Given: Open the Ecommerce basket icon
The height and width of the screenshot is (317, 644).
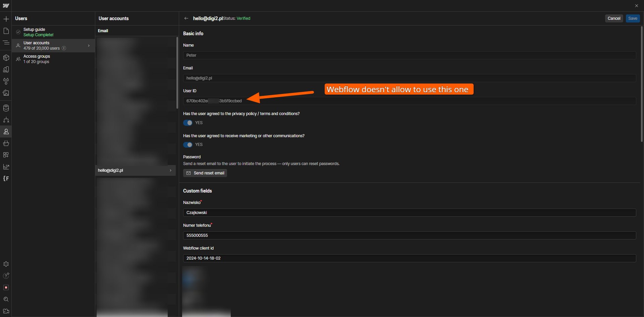Looking at the screenshot, I should click(x=6, y=143).
